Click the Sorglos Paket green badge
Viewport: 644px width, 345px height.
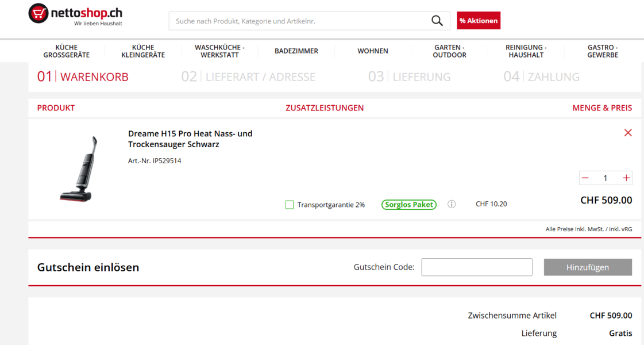click(x=408, y=204)
